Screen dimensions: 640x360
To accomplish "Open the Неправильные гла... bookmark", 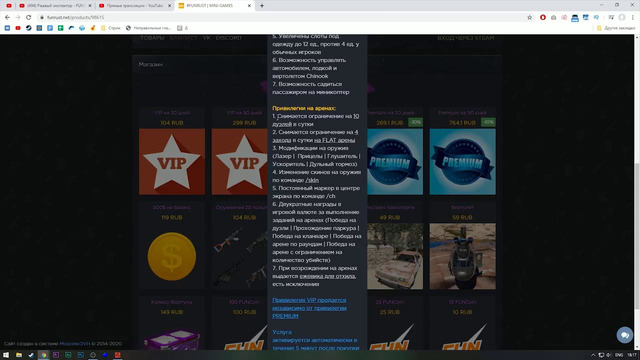I will click(149, 28).
